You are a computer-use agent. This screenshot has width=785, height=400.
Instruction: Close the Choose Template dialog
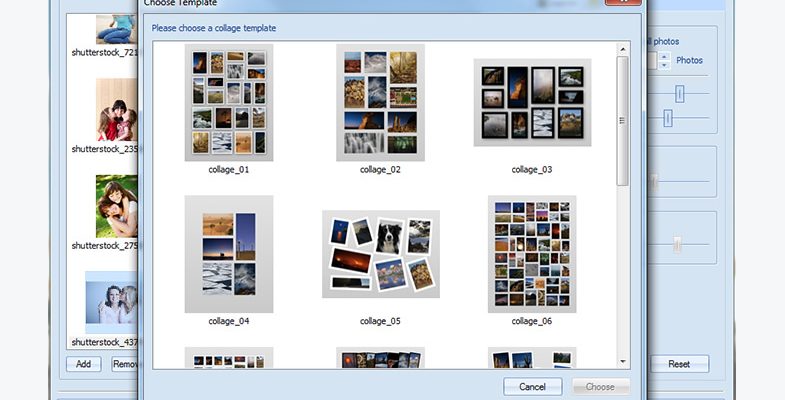pos(623,2)
